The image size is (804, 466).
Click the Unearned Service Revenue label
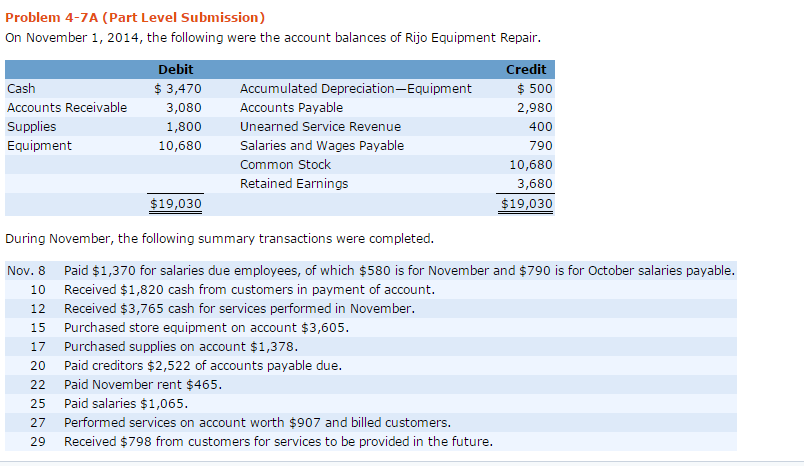320,126
